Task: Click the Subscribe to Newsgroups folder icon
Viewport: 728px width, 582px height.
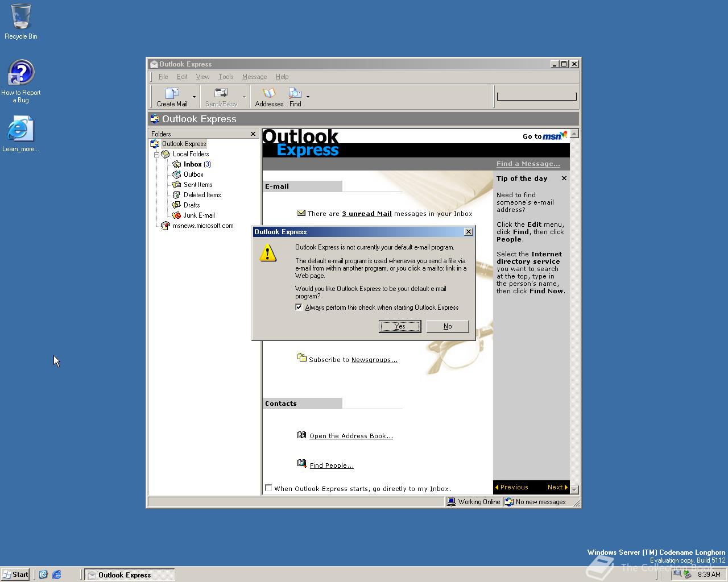Action: point(302,357)
